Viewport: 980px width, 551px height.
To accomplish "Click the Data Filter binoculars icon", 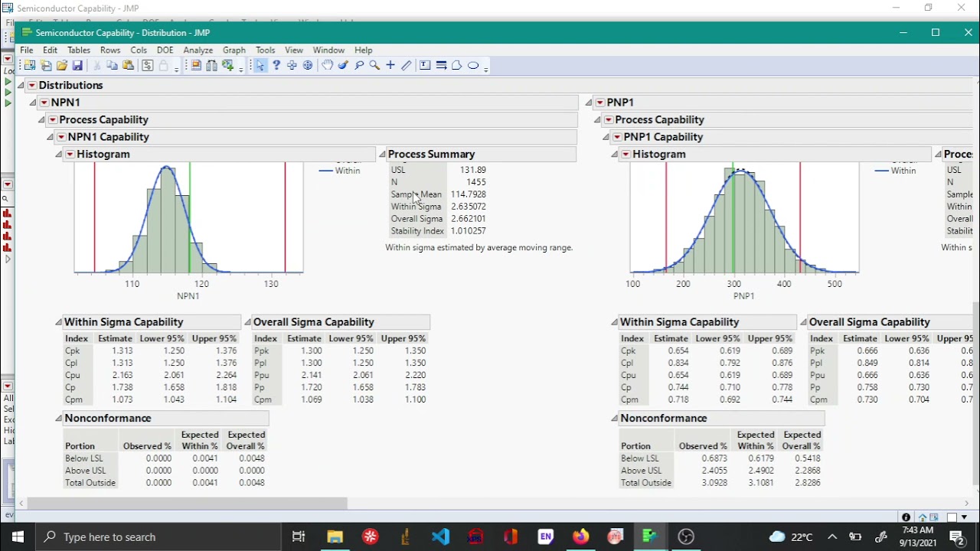I will point(211,66).
